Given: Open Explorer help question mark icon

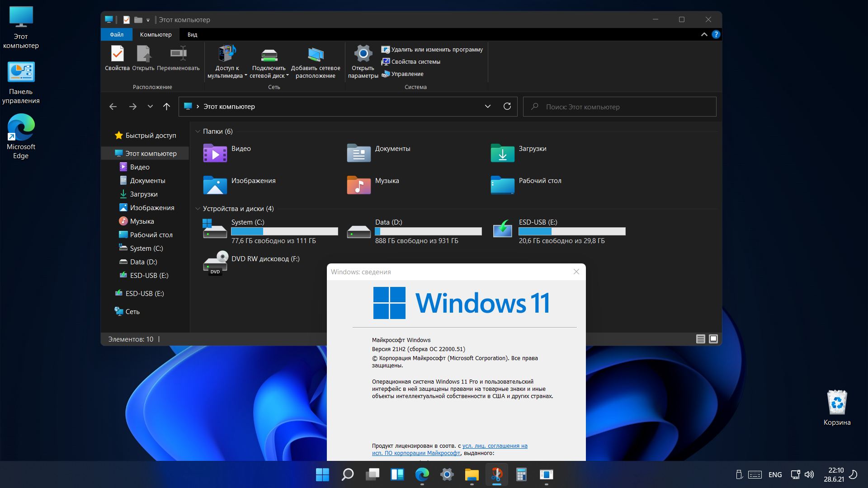Looking at the screenshot, I should [x=716, y=34].
